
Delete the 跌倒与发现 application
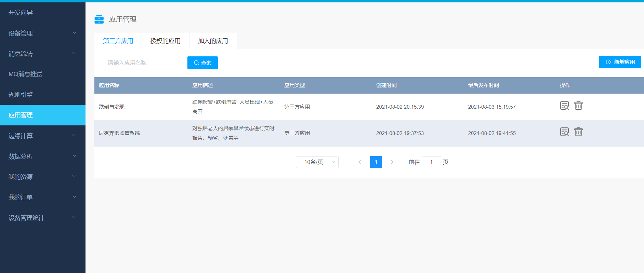578,105
